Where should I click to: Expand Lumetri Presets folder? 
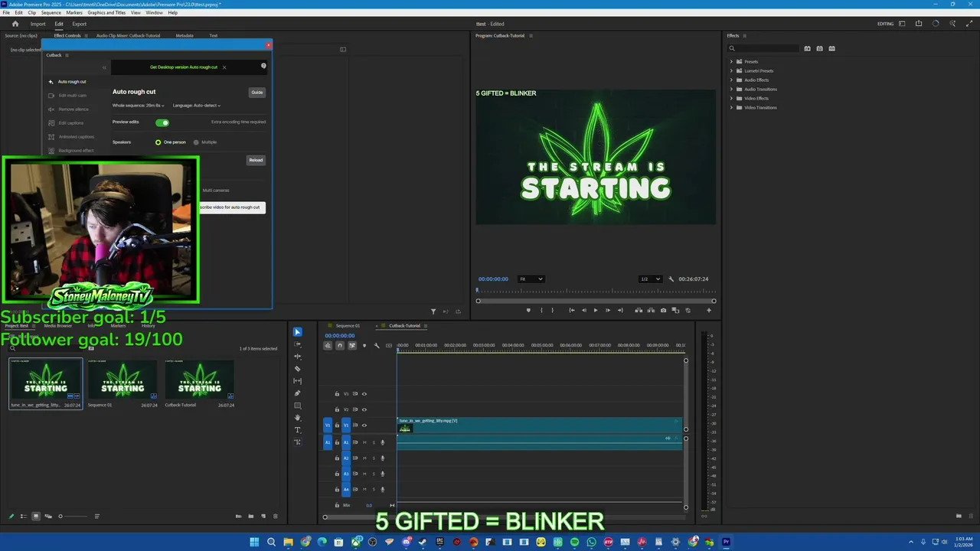click(731, 71)
